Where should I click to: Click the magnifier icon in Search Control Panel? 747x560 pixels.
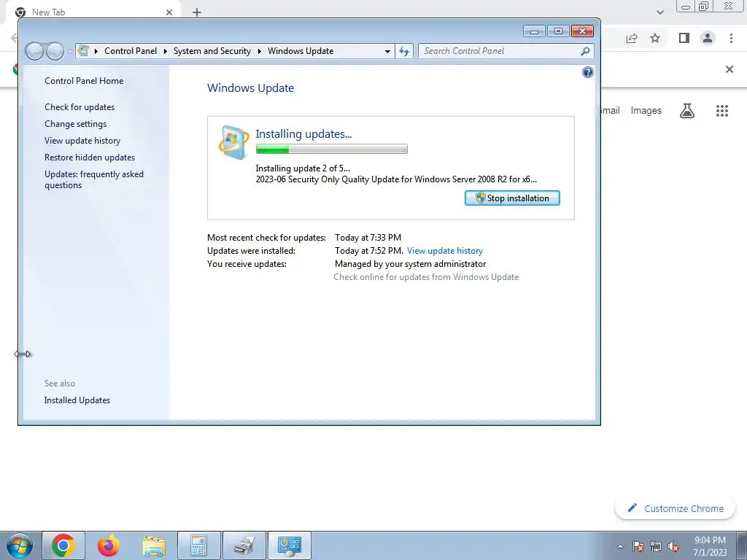(585, 51)
